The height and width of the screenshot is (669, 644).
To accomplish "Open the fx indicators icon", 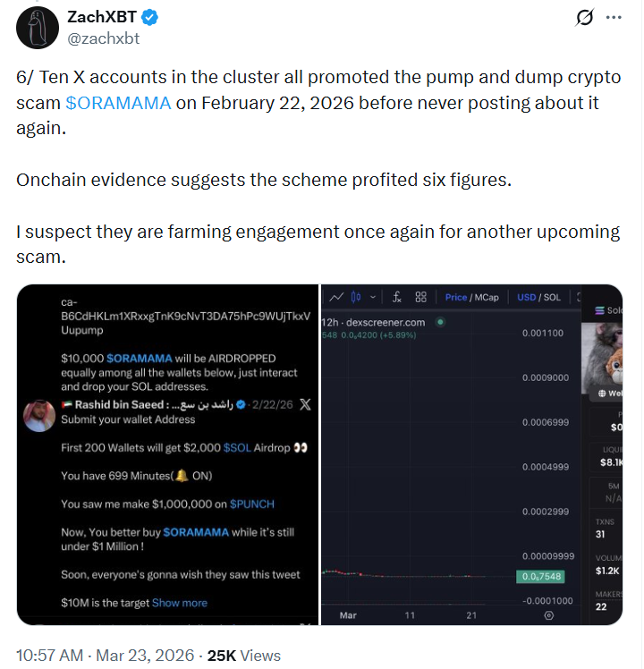I will (396, 297).
